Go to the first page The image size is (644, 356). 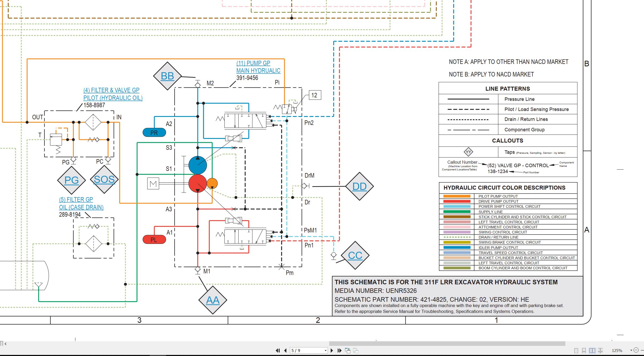pyautogui.click(x=278, y=350)
